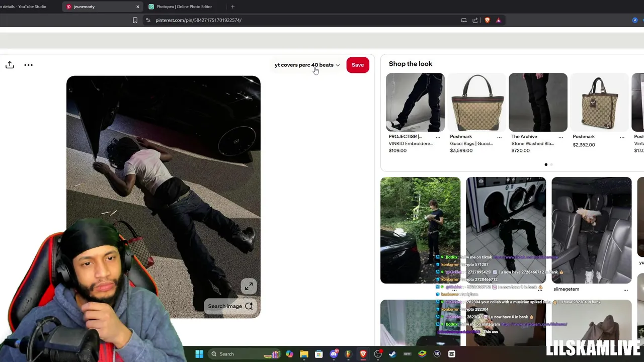Click the VINKID Embroidere... product title
Viewport: 644px width, 362px height.
(x=411, y=144)
